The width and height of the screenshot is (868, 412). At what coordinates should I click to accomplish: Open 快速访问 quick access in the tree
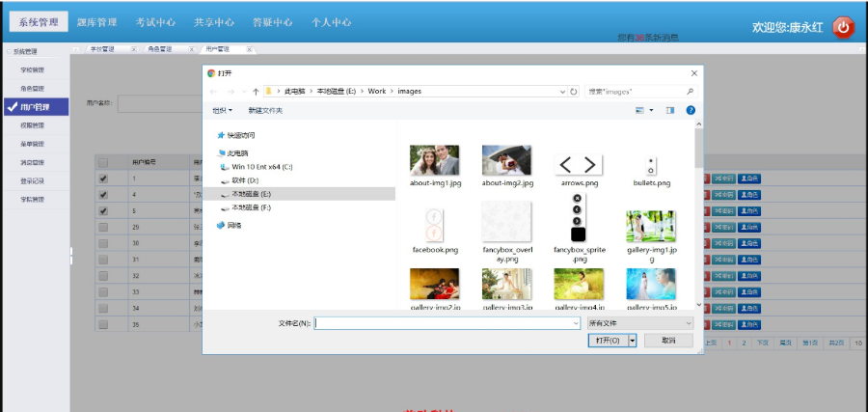pyautogui.click(x=237, y=135)
